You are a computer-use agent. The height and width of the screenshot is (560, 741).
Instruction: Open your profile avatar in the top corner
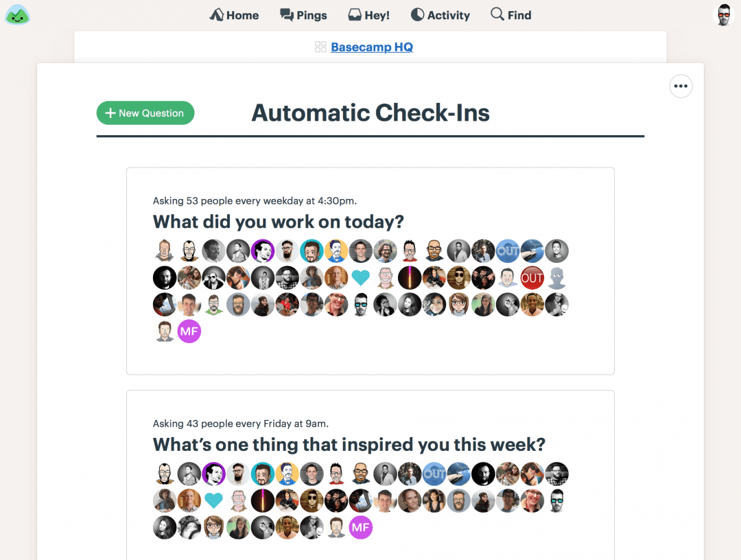pyautogui.click(x=724, y=14)
